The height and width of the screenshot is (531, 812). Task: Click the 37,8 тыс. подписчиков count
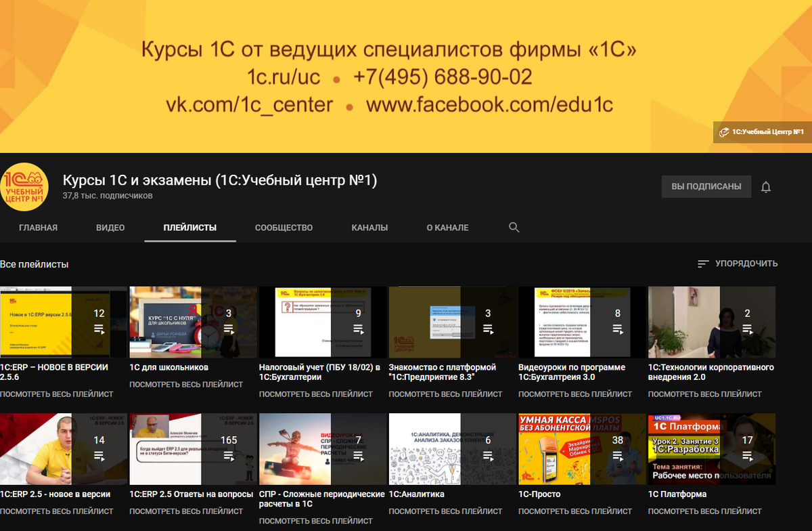click(x=108, y=196)
